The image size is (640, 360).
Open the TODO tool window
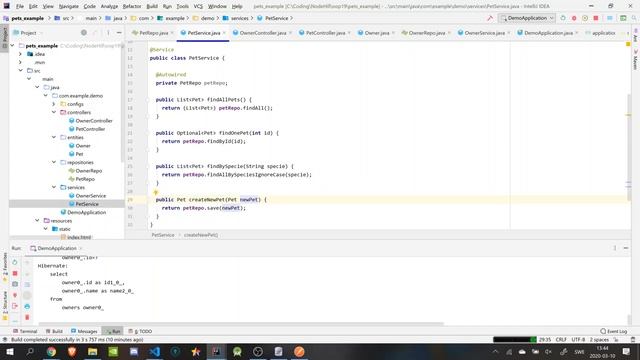click(140, 331)
